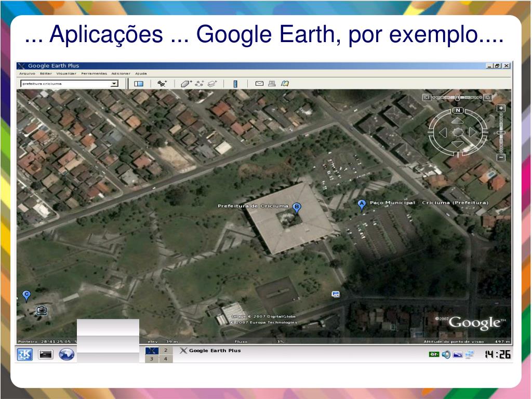
Task: Open the Editar menu
Action: [x=46, y=74]
